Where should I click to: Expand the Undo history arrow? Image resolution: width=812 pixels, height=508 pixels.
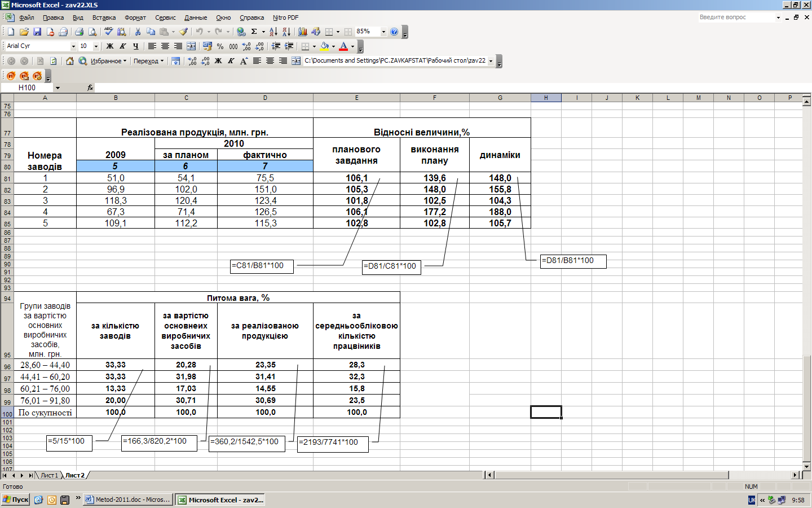(208, 32)
